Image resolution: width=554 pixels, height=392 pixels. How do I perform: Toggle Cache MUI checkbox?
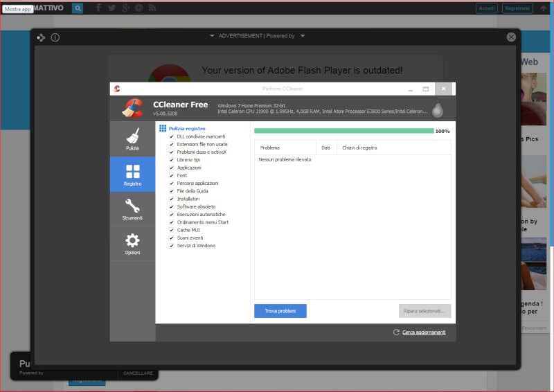coord(171,230)
